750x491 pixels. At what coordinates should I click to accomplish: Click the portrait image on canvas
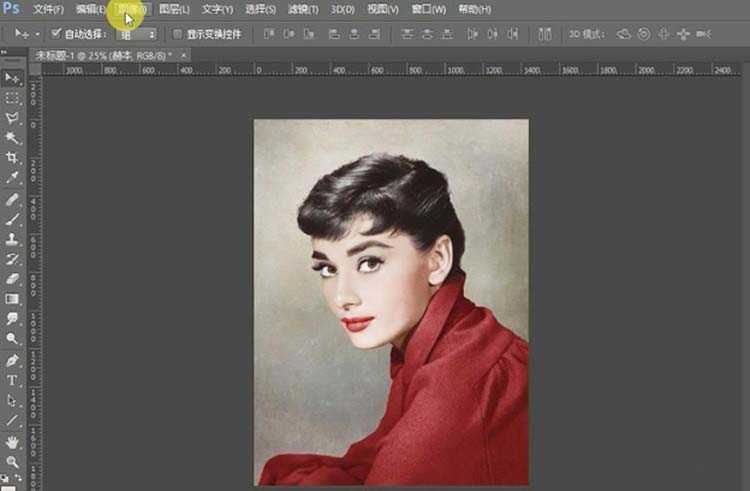(x=391, y=302)
